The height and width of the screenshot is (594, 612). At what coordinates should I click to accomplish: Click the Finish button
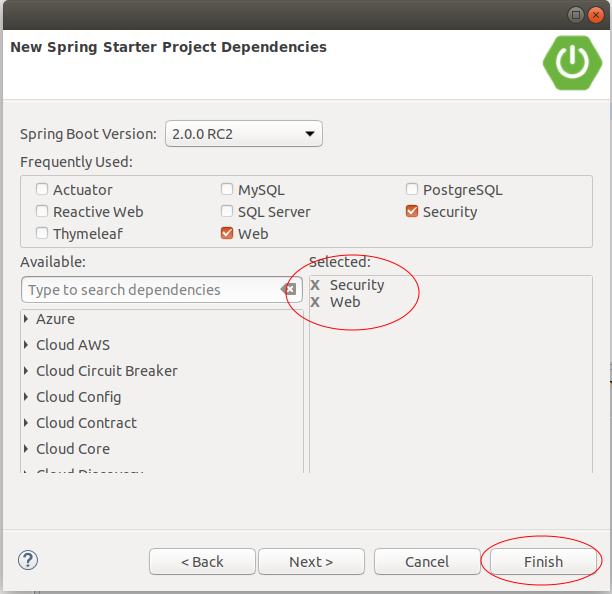point(543,562)
